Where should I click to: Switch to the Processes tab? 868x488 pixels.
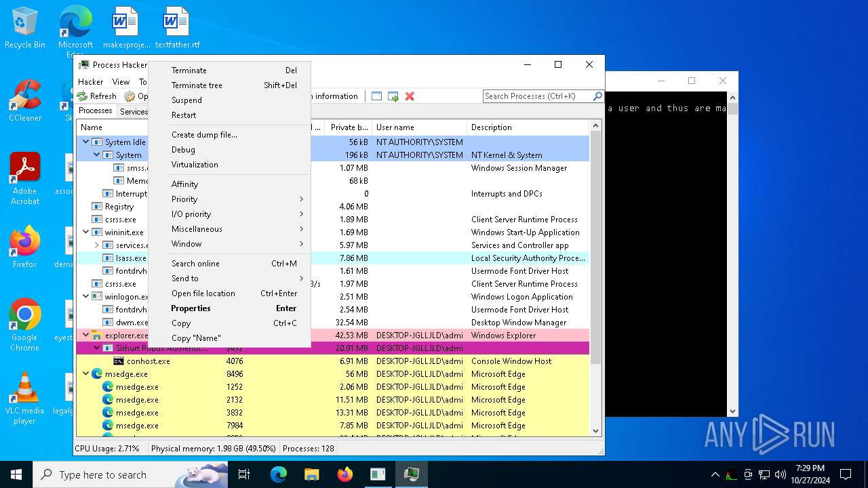[96, 111]
